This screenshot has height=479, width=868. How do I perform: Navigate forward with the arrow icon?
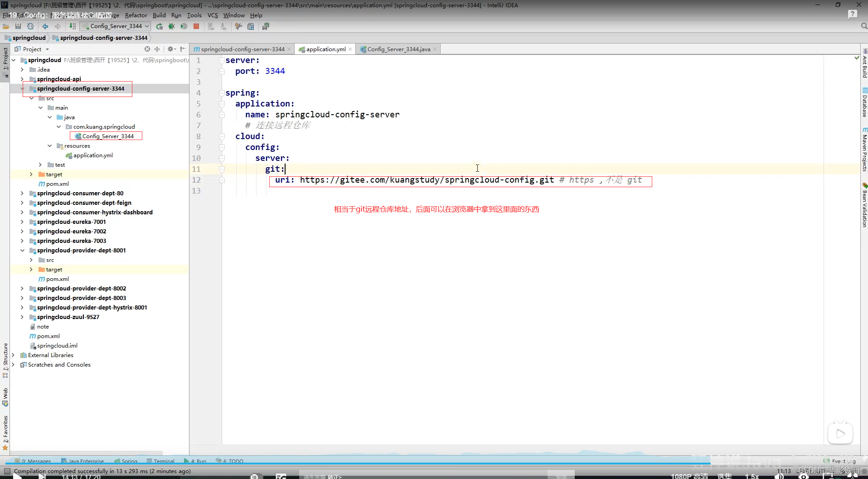click(x=58, y=26)
